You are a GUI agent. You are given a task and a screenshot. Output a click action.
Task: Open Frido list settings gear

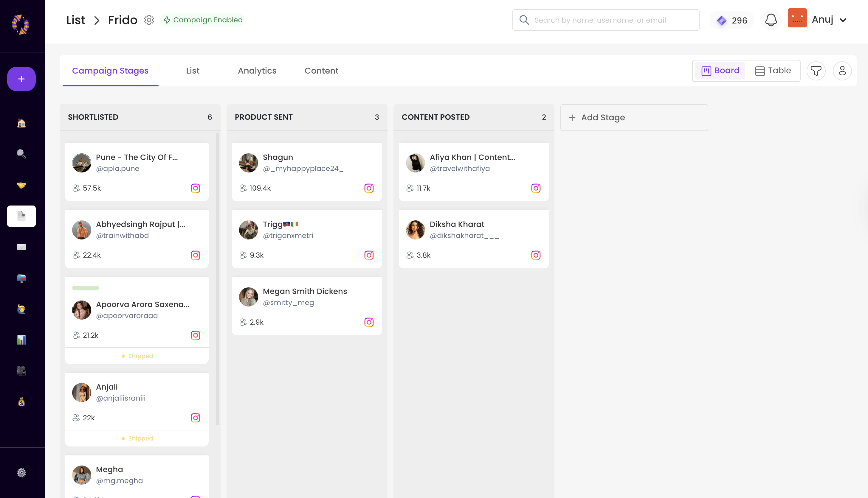tap(149, 20)
